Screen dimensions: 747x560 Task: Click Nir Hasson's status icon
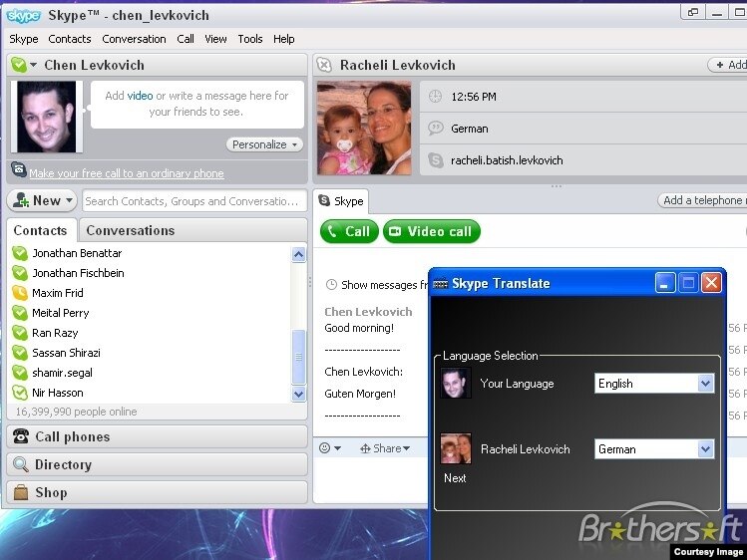tap(20, 393)
